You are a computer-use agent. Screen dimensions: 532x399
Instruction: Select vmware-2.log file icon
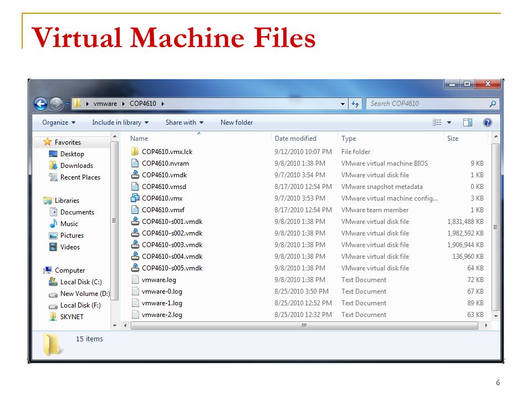point(135,315)
